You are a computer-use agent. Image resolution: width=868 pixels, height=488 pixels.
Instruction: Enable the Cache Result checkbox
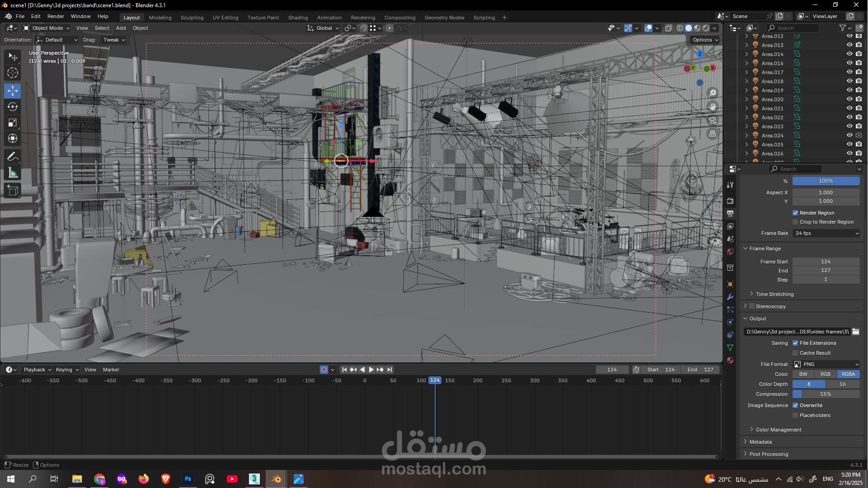click(795, 353)
